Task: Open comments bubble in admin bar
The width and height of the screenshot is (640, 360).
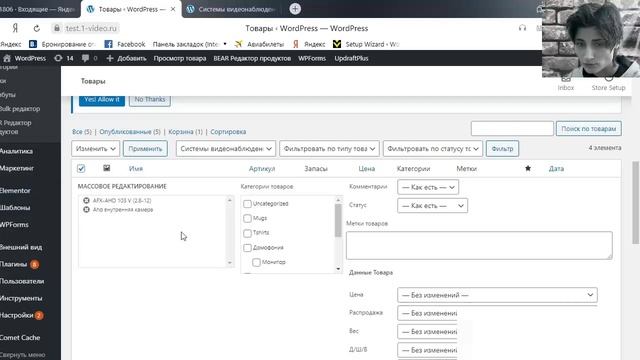Action: pos(89,58)
